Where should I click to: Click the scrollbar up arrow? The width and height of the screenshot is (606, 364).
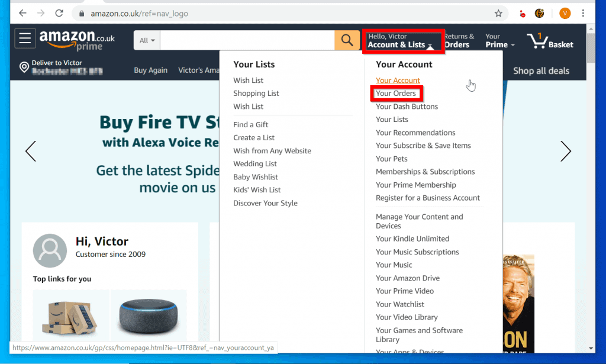click(x=591, y=28)
